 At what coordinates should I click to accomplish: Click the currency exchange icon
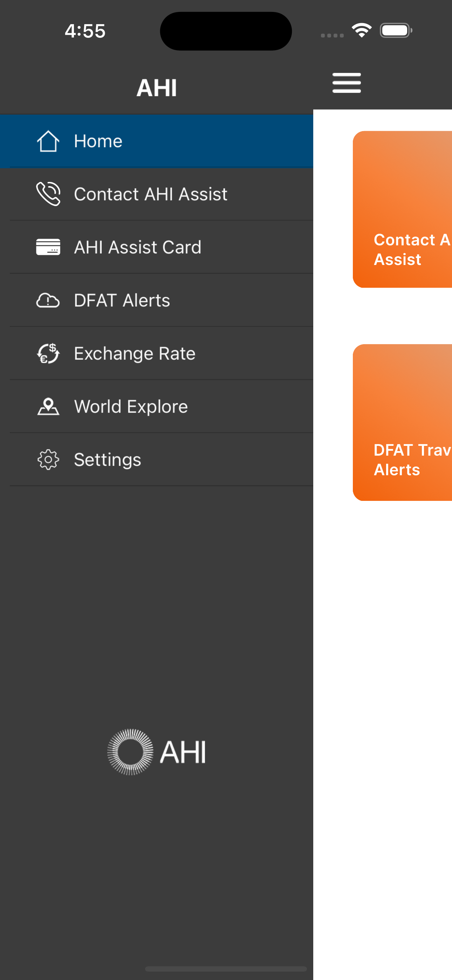[x=48, y=353]
